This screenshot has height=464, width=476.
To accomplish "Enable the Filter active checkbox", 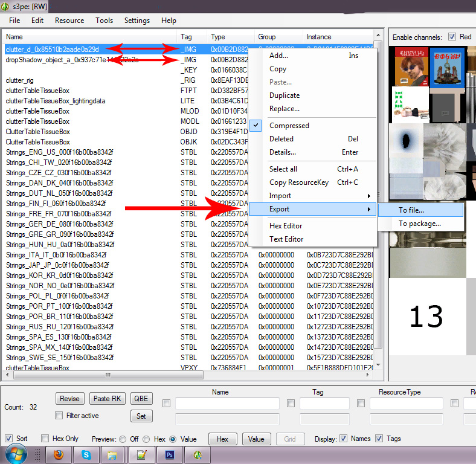I will [59, 416].
